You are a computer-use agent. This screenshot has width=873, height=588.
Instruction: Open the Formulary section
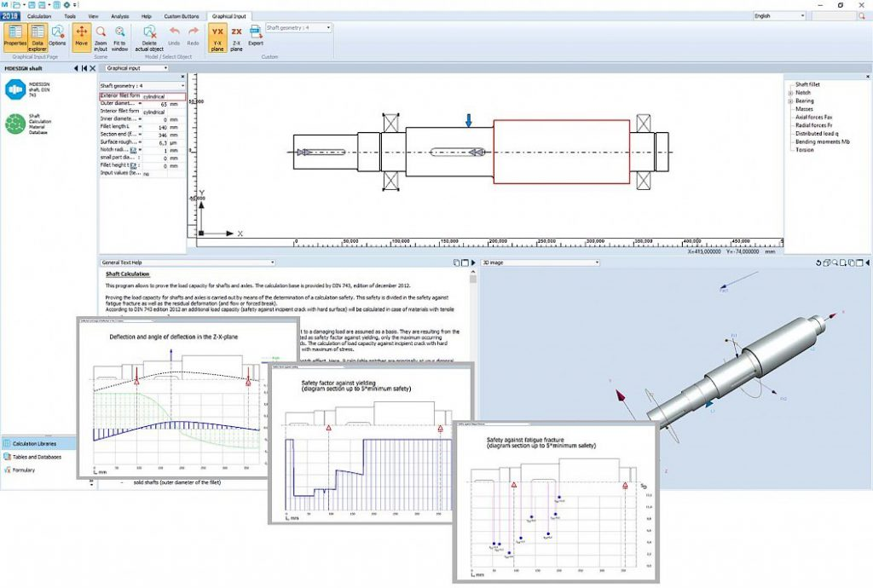[x=24, y=470]
